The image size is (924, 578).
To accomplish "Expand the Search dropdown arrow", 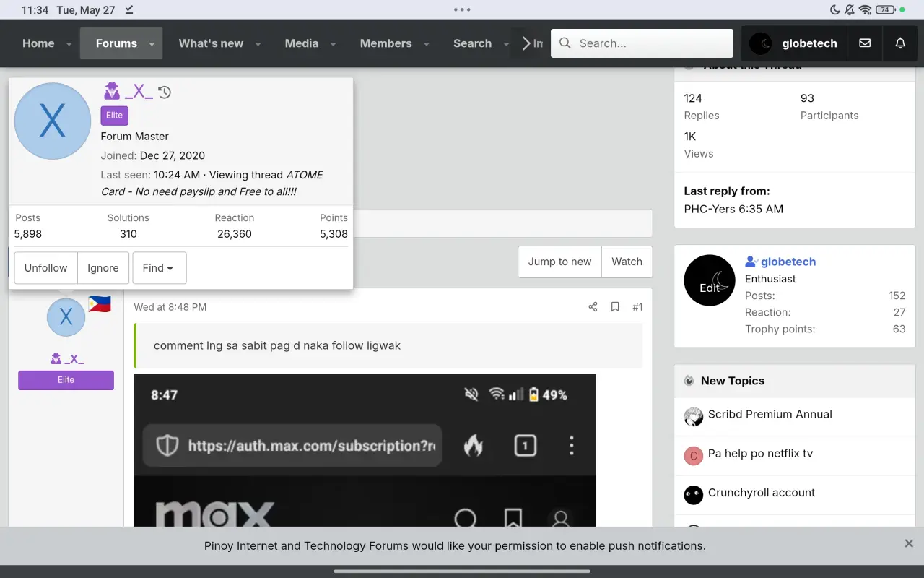I will pyautogui.click(x=506, y=44).
